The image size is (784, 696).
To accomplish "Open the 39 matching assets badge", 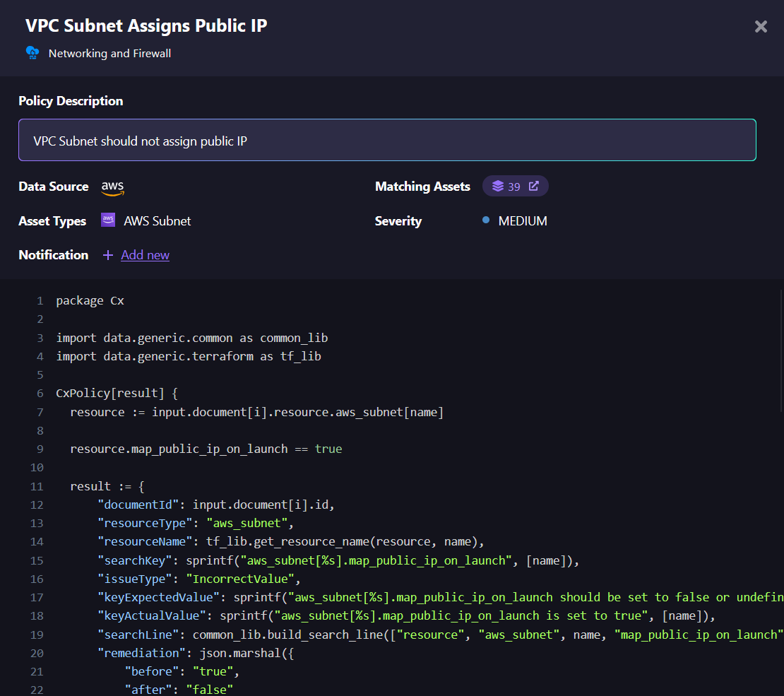I will [515, 186].
